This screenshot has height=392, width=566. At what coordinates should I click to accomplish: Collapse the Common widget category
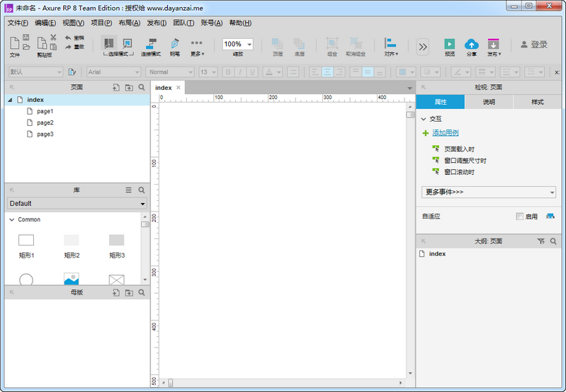tap(12, 220)
